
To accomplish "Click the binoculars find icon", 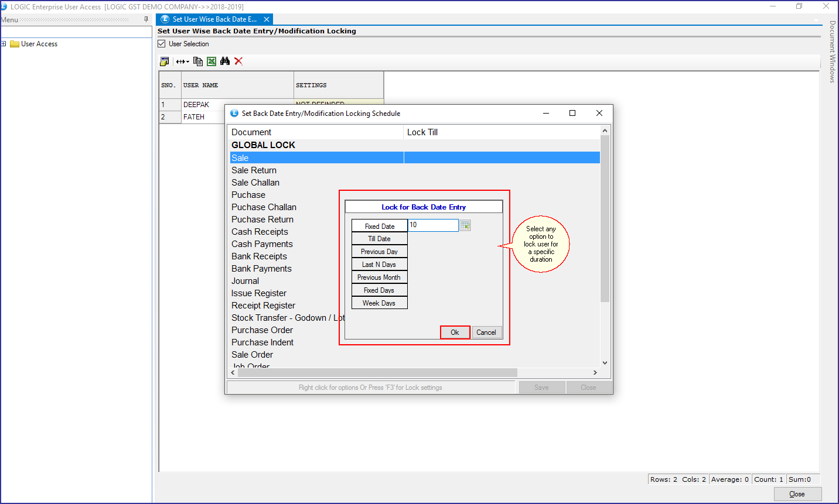I will (225, 61).
